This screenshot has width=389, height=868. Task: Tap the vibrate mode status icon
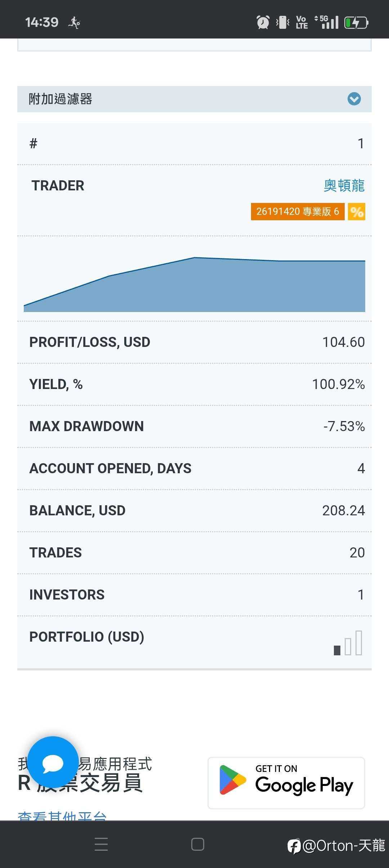click(x=283, y=22)
